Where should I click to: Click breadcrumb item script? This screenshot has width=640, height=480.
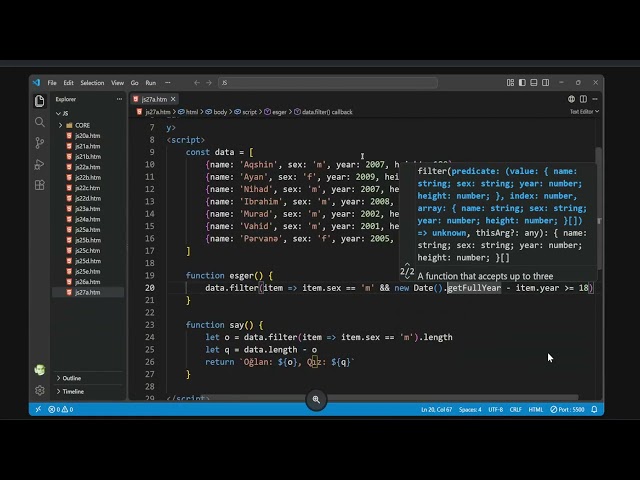coord(245,112)
